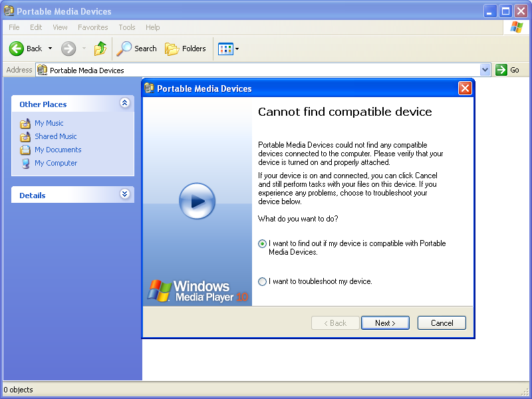Click the My Computer icon

point(25,164)
